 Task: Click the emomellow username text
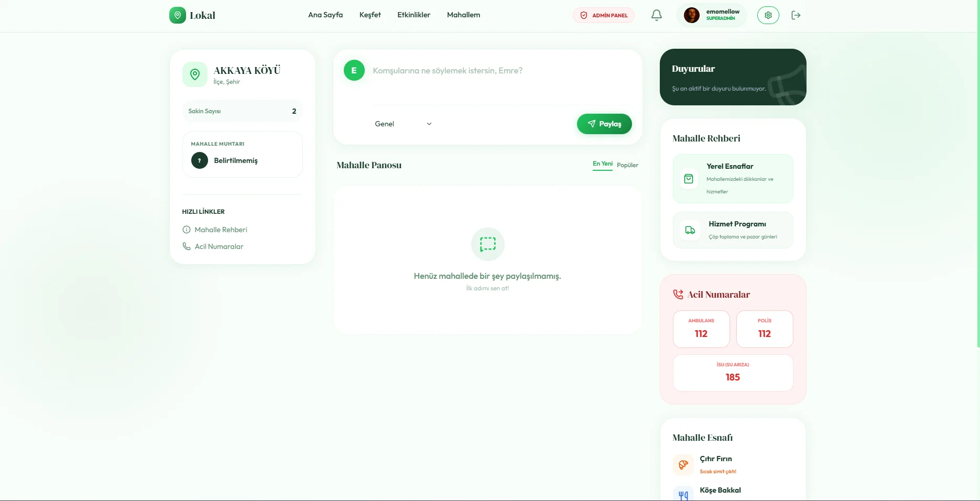(723, 12)
